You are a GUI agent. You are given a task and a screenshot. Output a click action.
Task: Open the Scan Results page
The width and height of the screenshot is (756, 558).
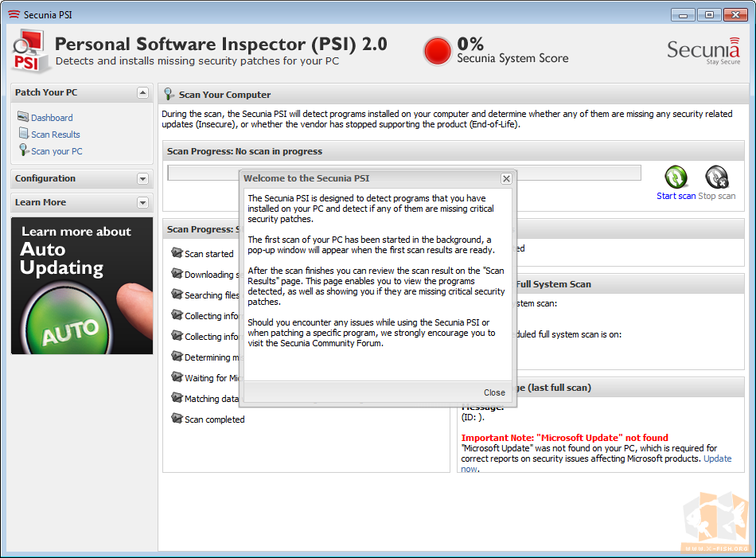56,135
